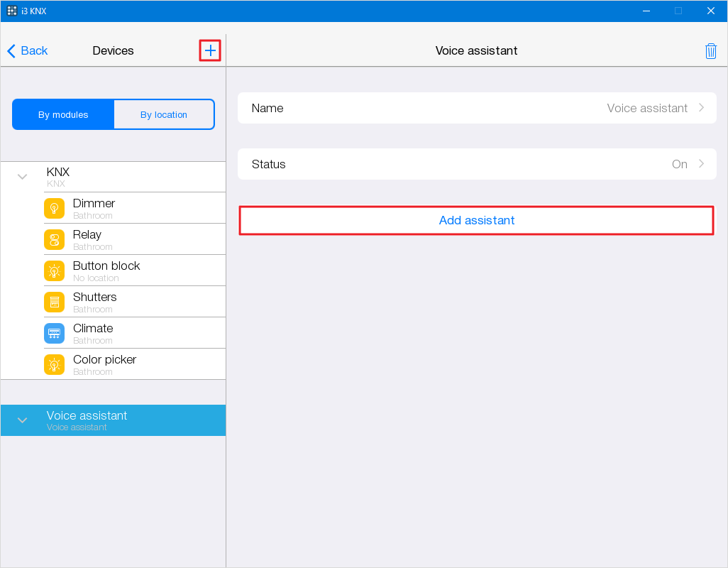Switch to By location view

[x=164, y=114]
